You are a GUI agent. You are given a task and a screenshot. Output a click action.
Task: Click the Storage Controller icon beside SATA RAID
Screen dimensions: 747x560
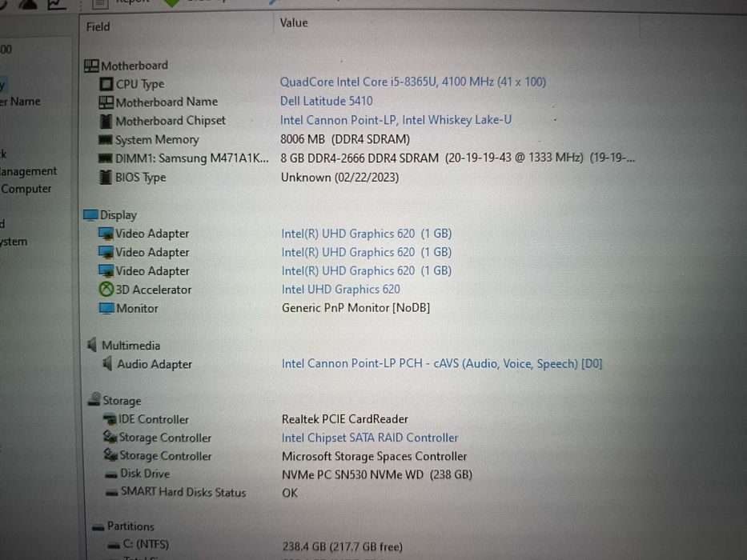(110, 437)
